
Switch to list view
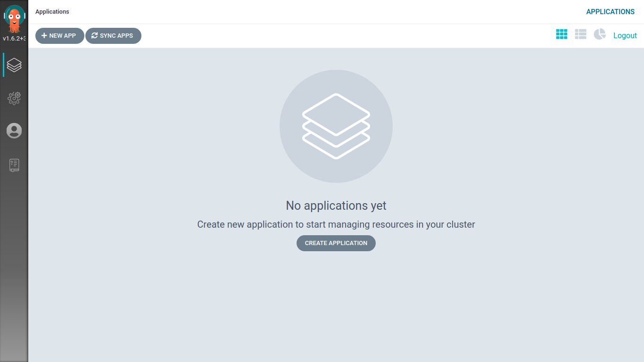(x=580, y=34)
